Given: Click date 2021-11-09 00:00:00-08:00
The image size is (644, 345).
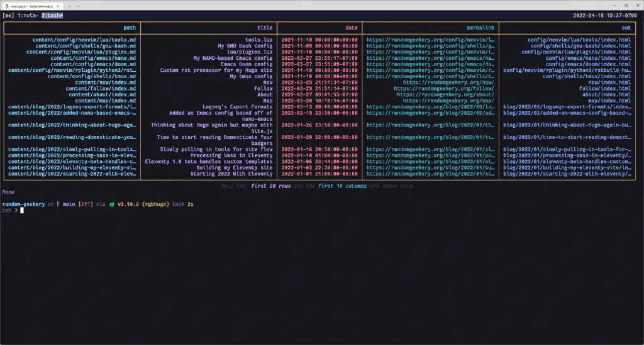Looking at the screenshot, I should click(319, 46).
